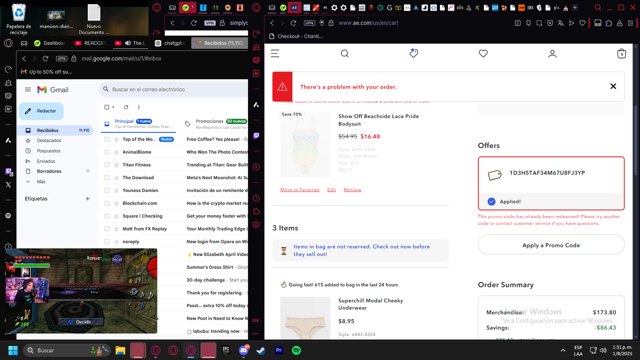Open File Explorer from taskbar

click(120, 350)
